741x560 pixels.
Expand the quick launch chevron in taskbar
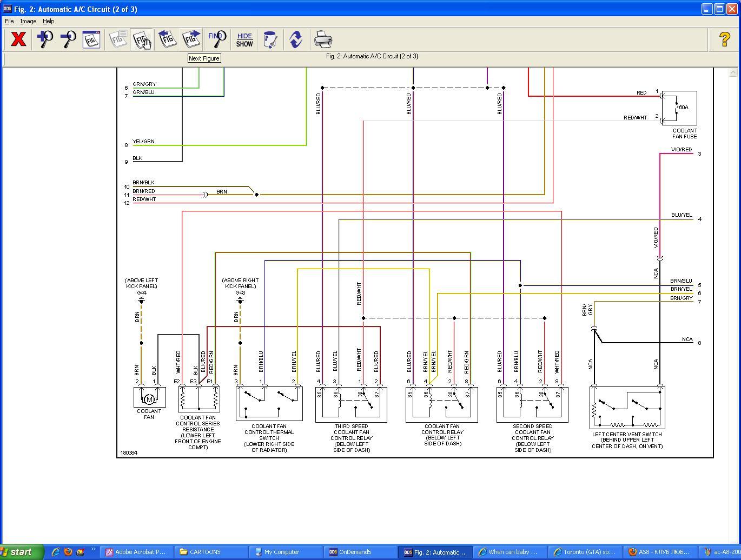coord(93,551)
